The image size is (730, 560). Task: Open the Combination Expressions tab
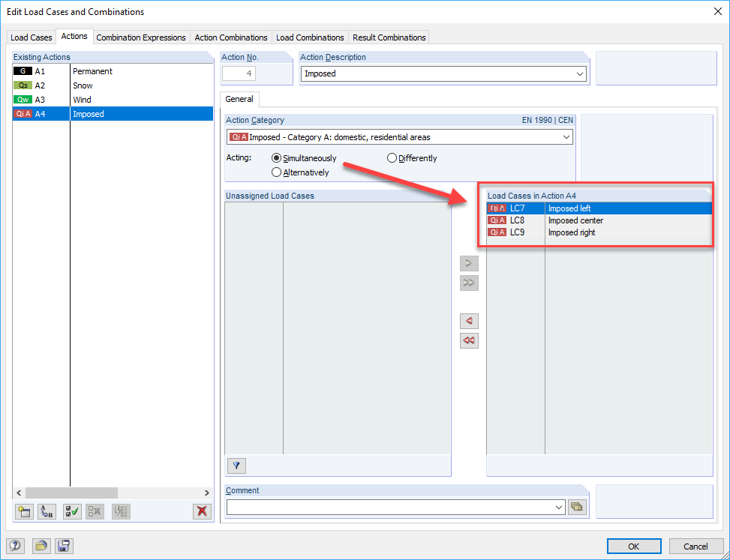(141, 37)
